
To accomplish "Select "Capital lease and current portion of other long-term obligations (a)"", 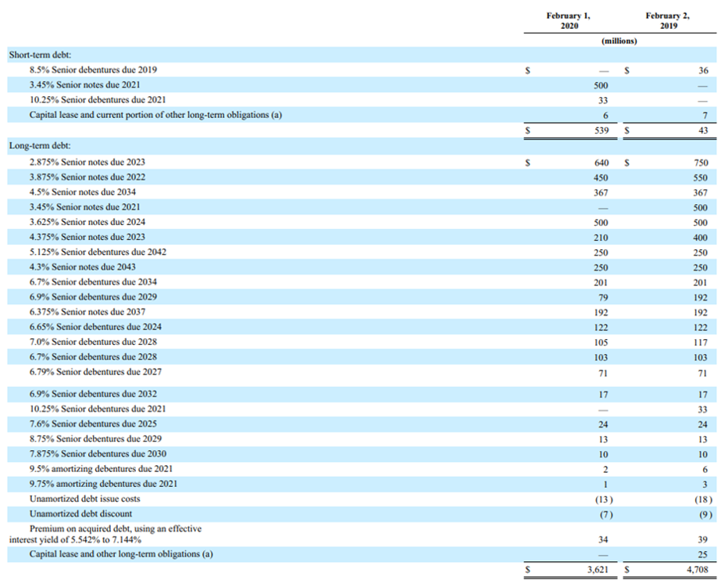I will (x=155, y=115).
